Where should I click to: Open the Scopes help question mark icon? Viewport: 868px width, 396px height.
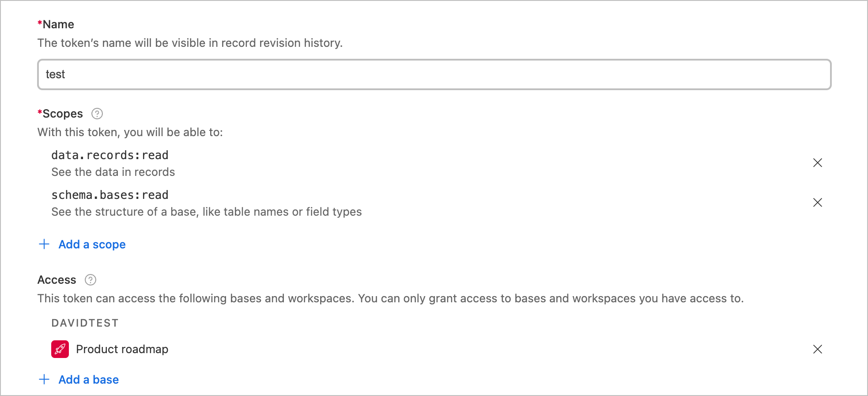tap(97, 114)
